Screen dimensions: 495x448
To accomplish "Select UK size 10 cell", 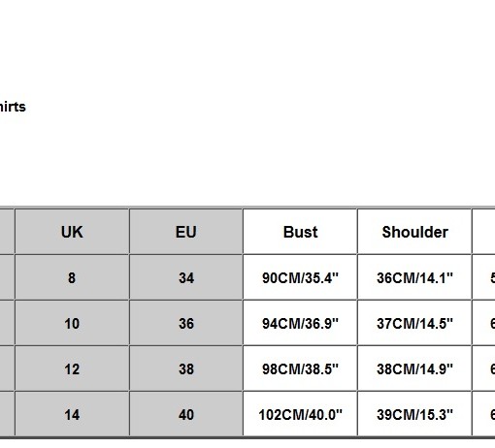I will point(72,323).
